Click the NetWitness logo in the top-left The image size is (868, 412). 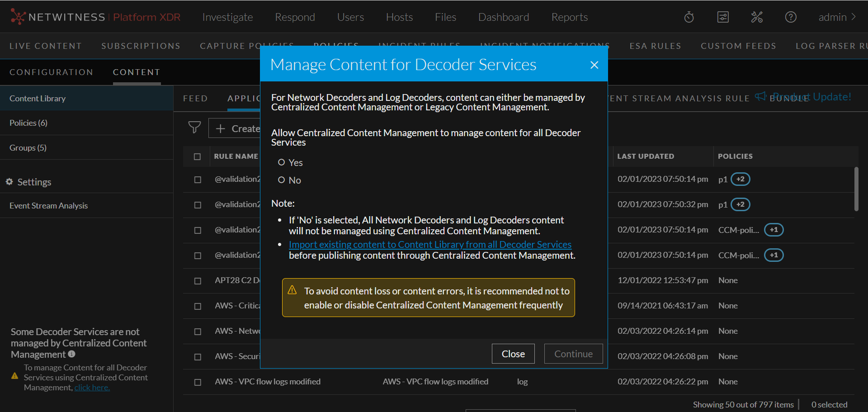(x=18, y=17)
